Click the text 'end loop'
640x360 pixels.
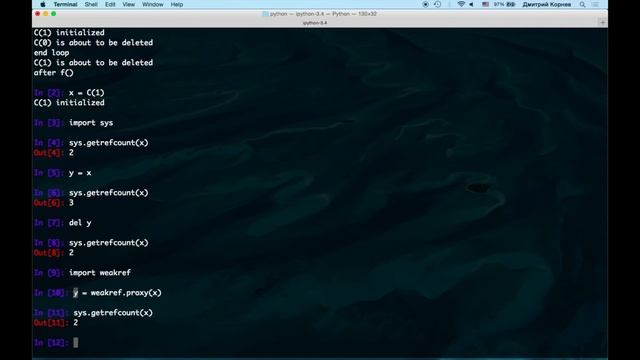[51, 53]
